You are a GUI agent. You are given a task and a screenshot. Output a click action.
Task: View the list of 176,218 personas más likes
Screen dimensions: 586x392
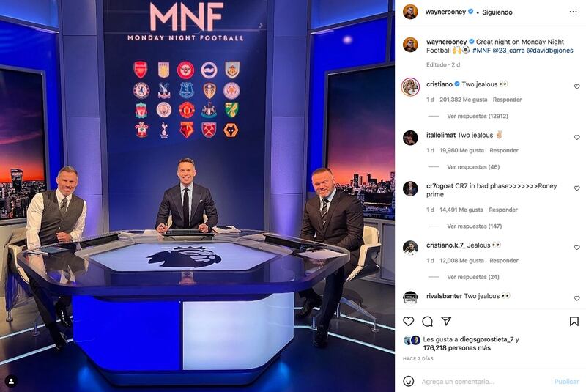point(456,348)
